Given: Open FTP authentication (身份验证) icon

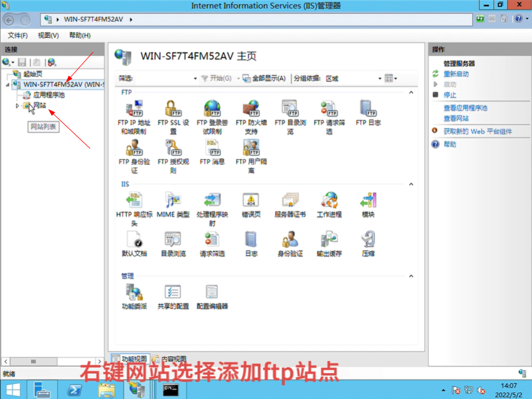Looking at the screenshot, I should pos(134,156).
